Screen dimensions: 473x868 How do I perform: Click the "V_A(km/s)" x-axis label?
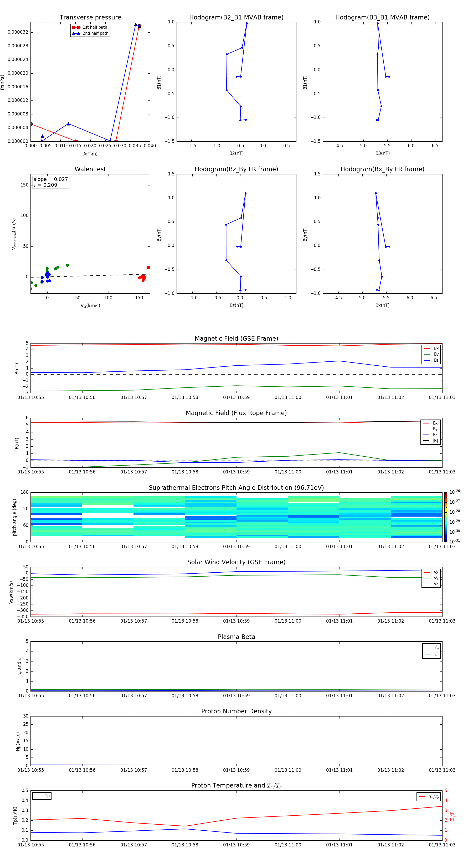(90, 306)
